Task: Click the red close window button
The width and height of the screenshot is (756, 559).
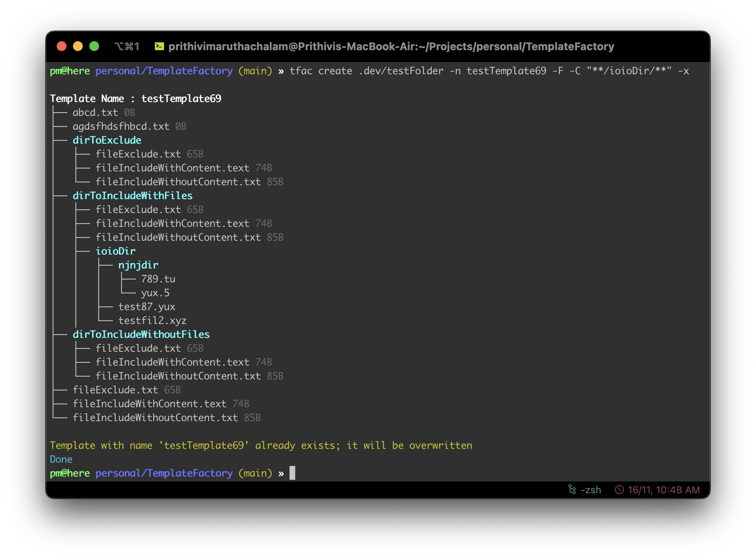Action: [62, 46]
